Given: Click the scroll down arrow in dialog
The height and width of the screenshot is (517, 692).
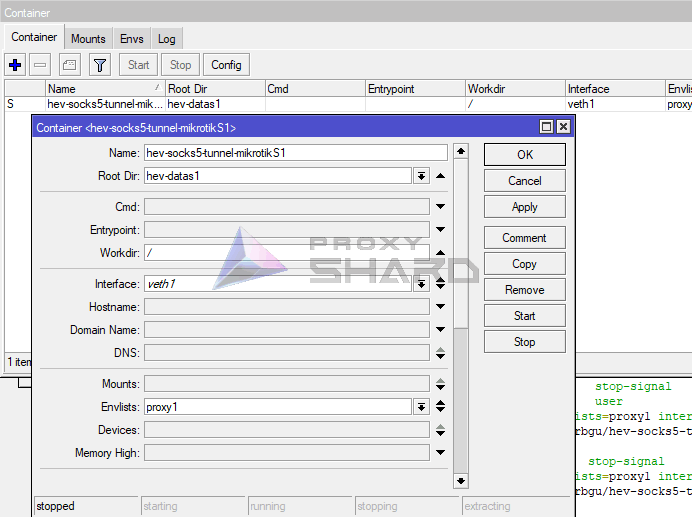Looking at the screenshot, I should tap(460, 480).
